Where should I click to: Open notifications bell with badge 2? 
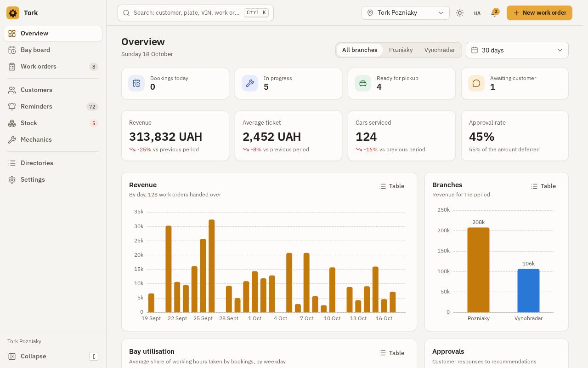(x=494, y=13)
